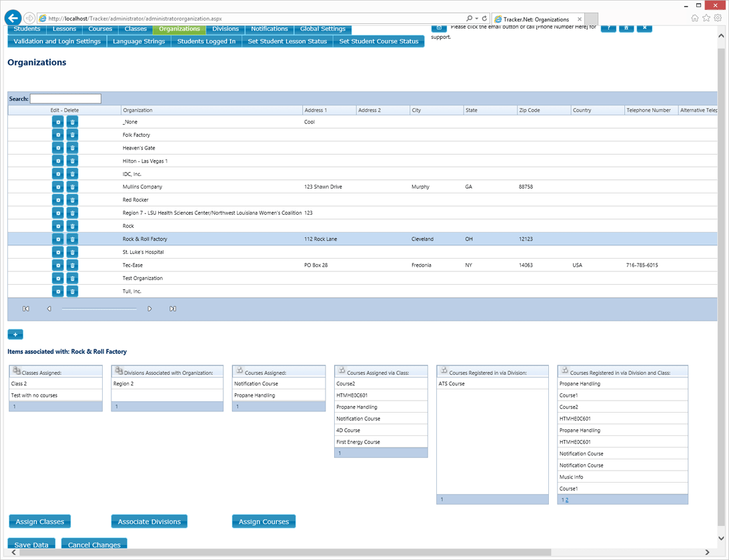Click the Assign Classes button

[x=40, y=522]
